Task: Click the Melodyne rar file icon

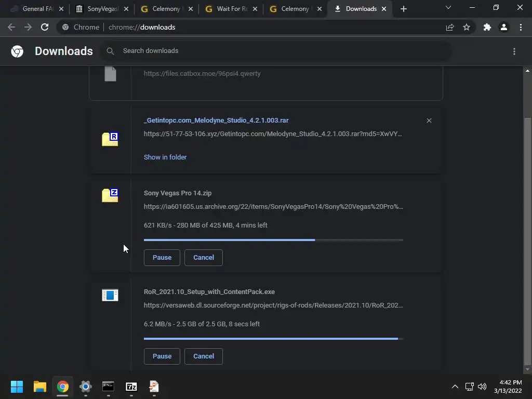Action: [x=110, y=139]
